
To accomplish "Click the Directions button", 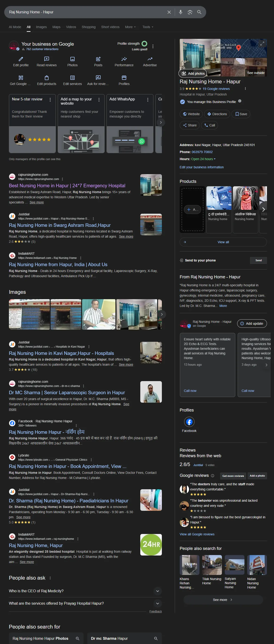I will coord(217,114).
